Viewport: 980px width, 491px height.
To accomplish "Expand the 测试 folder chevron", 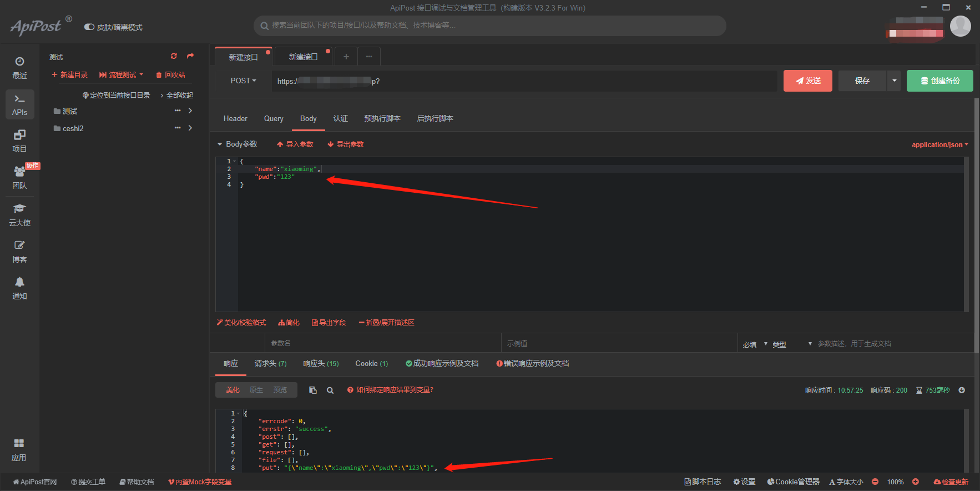I will (190, 111).
